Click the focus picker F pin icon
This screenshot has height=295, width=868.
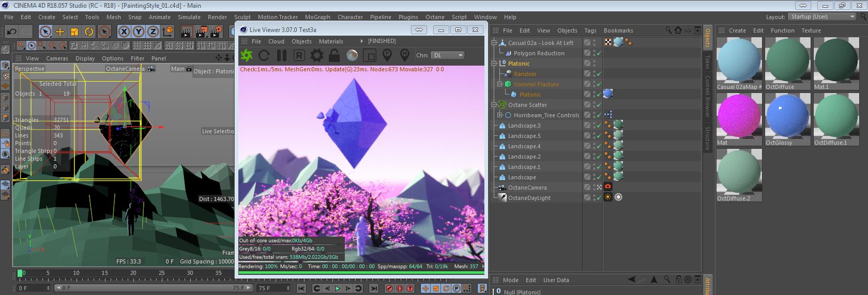[387, 55]
